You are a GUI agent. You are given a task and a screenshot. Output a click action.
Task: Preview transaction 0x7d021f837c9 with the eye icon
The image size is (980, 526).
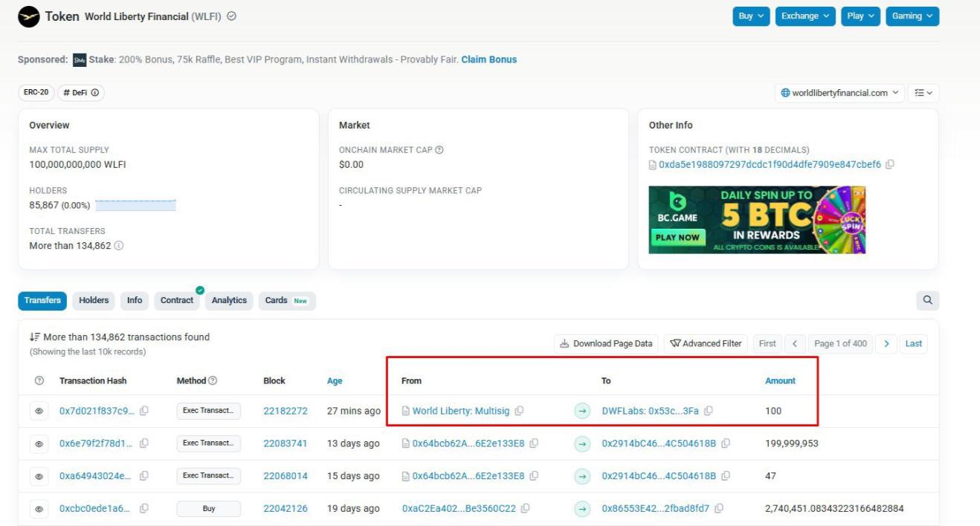pyautogui.click(x=39, y=411)
